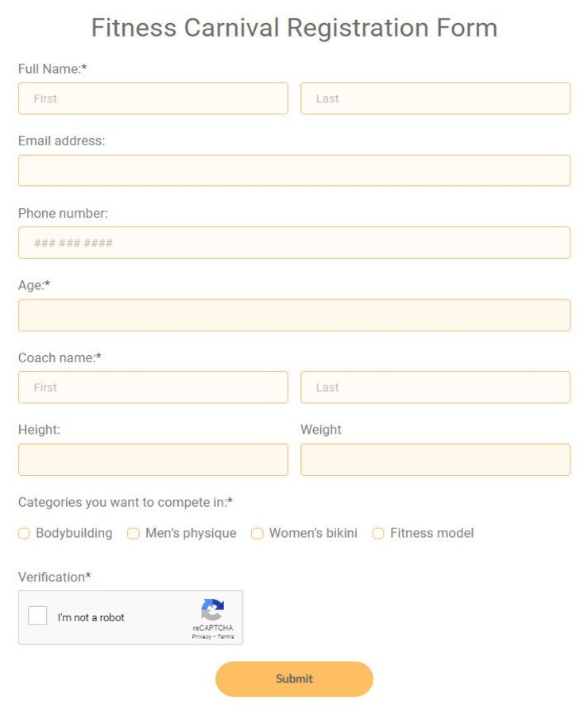The image size is (588, 715).
Task: Select the Men's physique category
Action: (133, 533)
